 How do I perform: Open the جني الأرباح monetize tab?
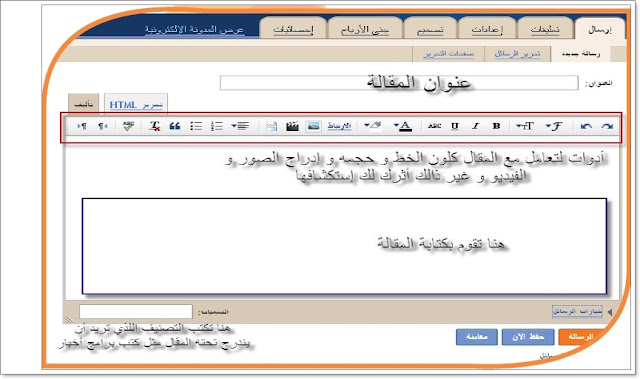(x=365, y=29)
